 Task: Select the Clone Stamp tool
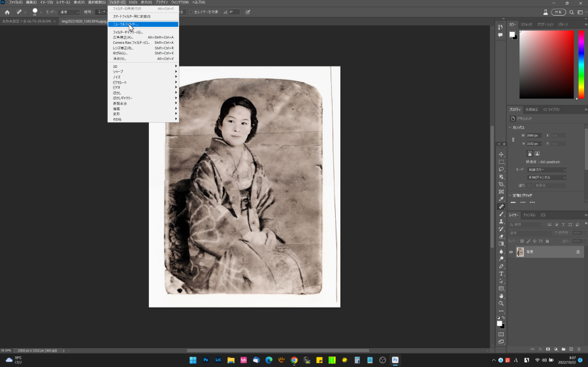501,221
